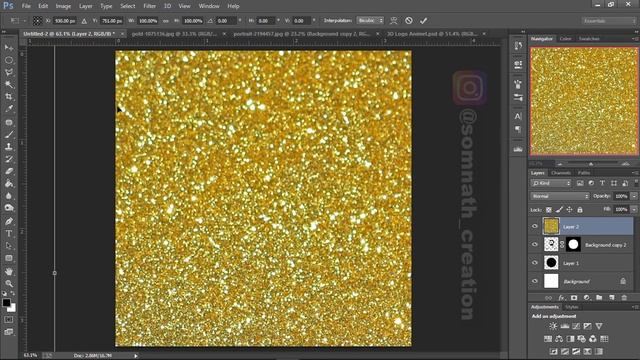
Task: Select the Zoom tool
Action: (9, 283)
